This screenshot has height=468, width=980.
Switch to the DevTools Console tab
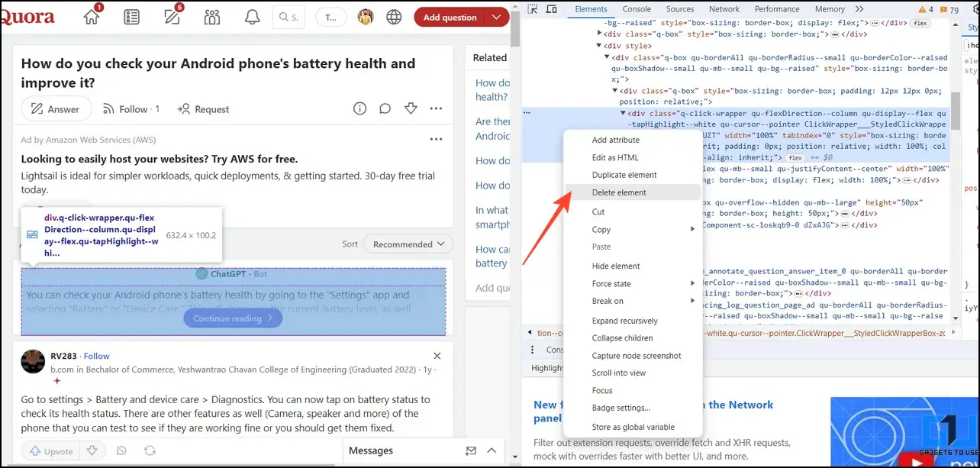coord(637,9)
